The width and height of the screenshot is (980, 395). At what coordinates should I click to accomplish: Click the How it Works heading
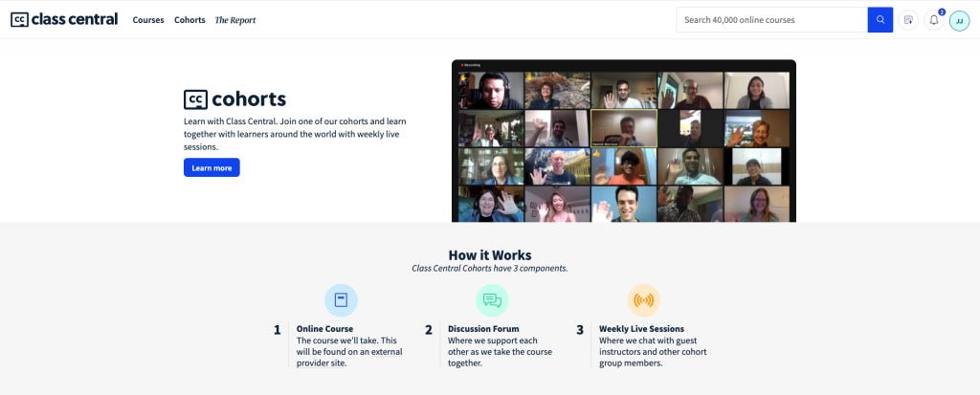pos(490,255)
